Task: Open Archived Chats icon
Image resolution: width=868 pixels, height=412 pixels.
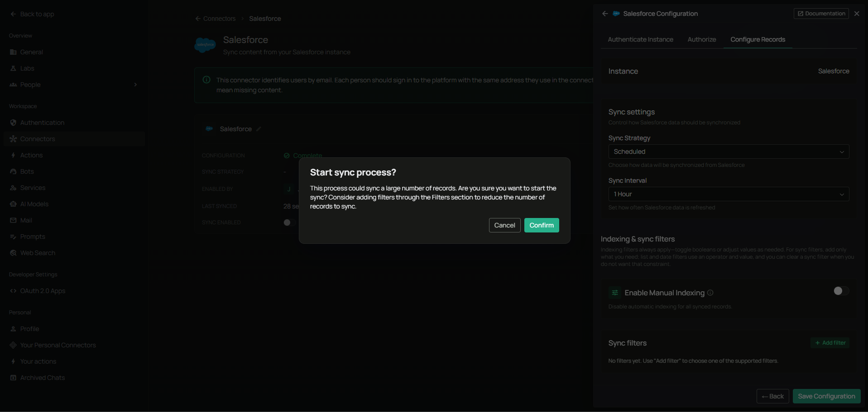Action: pos(13,378)
